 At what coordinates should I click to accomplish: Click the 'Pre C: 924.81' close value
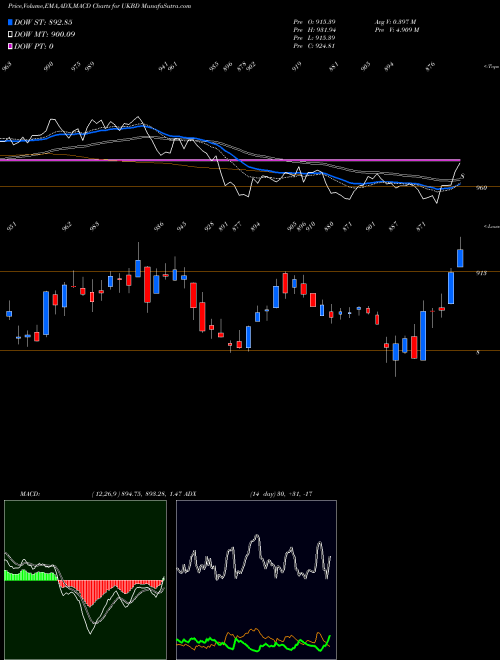(x=314, y=46)
